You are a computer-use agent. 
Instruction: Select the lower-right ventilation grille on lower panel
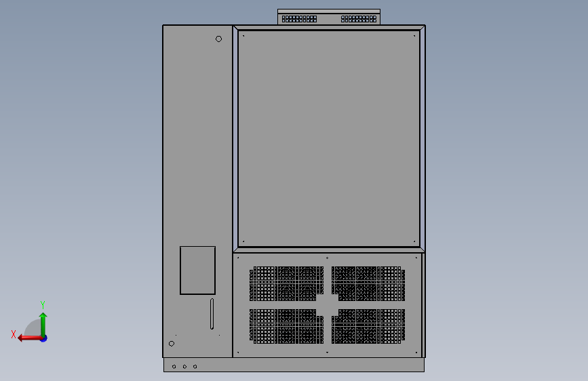pos(368,326)
